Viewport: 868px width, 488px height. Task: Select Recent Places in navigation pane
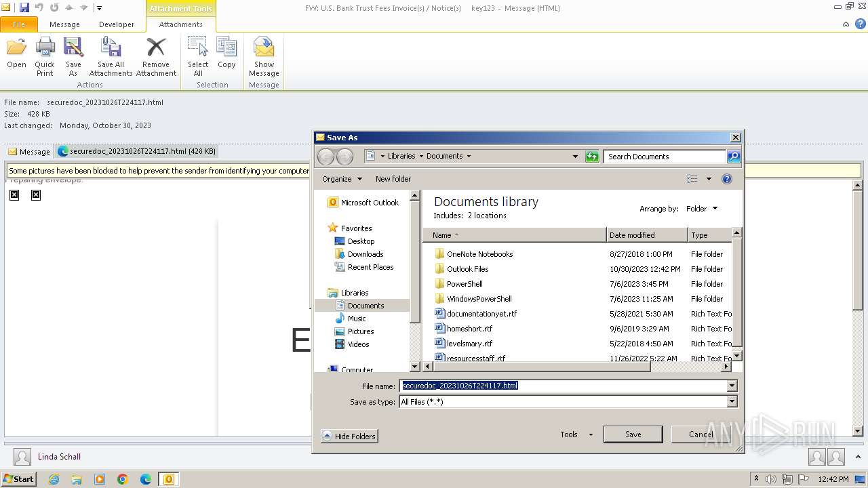pyautogui.click(x=364, y=267)
